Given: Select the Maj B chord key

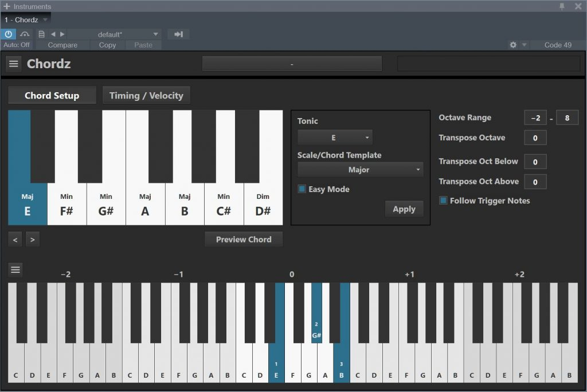Looking at the screenshot, I should click(x=185, y=205).
